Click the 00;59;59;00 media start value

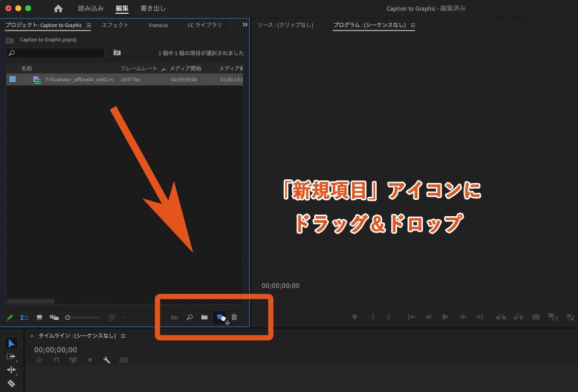click(x=183, y=79)
